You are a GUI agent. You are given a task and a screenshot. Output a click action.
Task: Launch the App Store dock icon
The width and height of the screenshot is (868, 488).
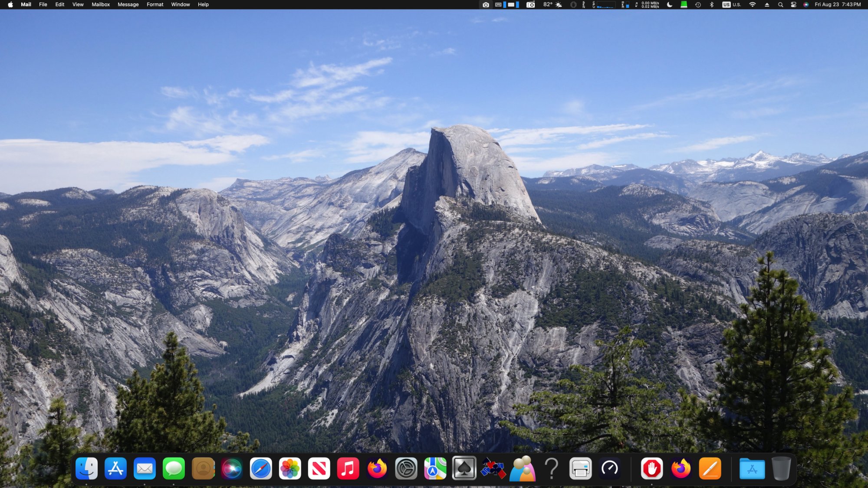click(115, 468)
